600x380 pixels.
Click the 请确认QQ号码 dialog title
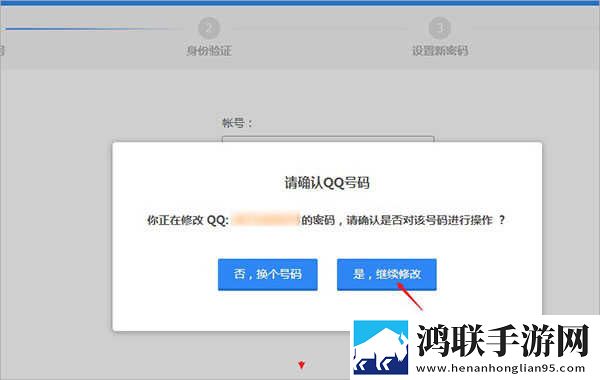pyautogui.click(x=327, y=183)
